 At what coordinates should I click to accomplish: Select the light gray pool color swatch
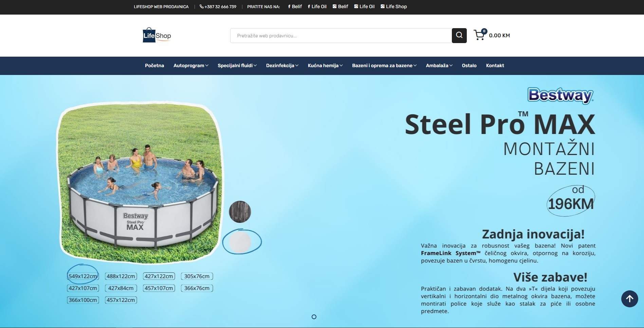[x=240, y=242]
